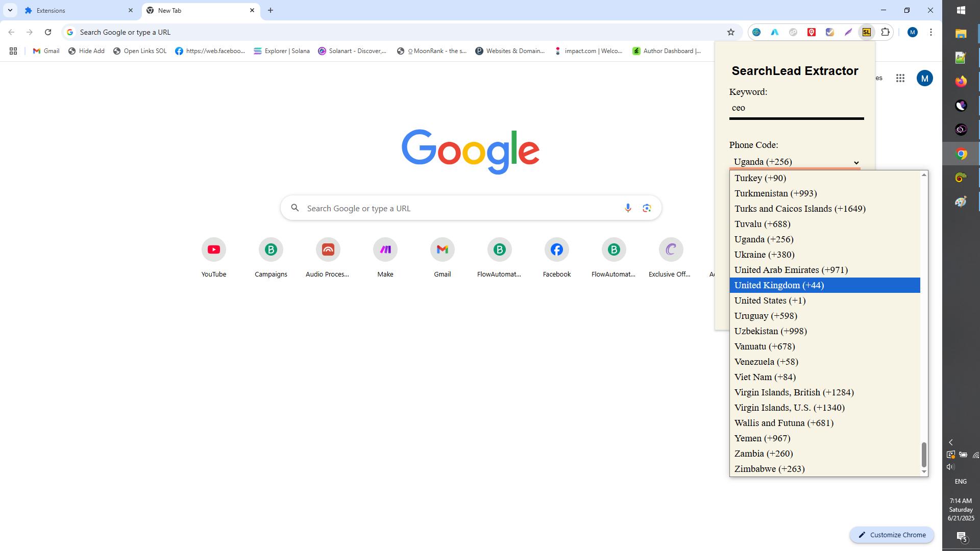
Task: Click the voice search microphone icon
Action: point(627,208)
